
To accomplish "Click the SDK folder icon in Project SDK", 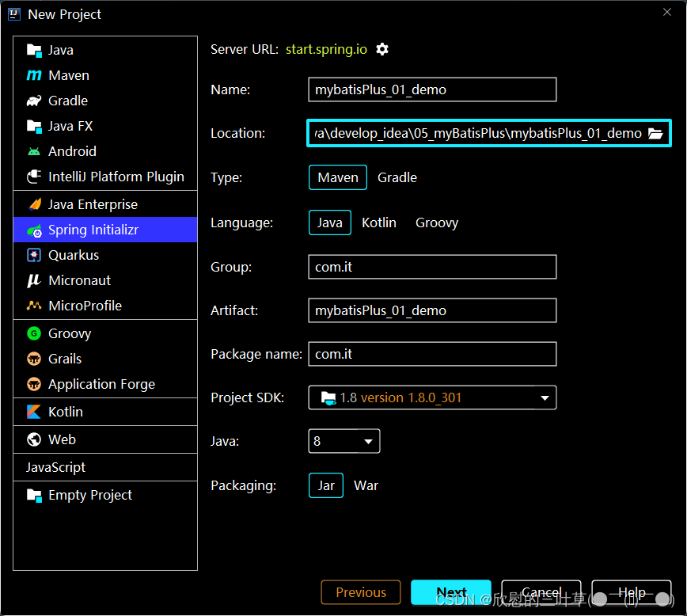I will 328,398.
